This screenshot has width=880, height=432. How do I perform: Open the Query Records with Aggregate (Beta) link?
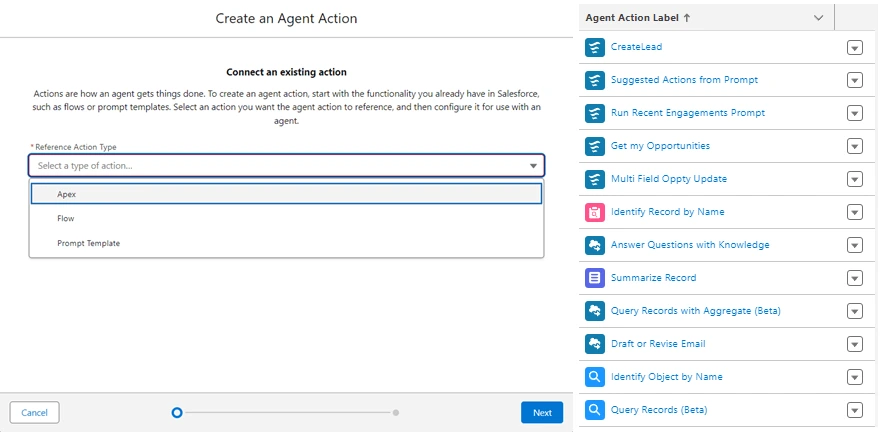click(695, 311)
